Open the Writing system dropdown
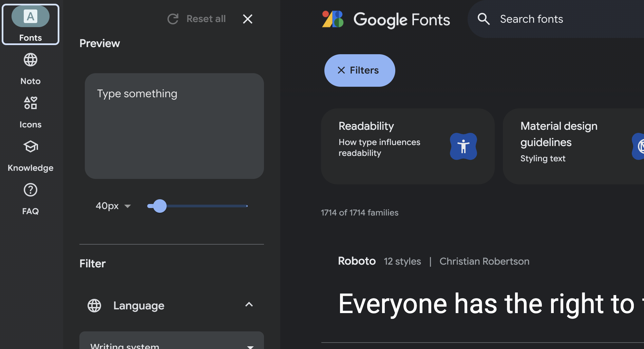The height and width of the screenshot is (349, 644). click(x=172, y=341)
